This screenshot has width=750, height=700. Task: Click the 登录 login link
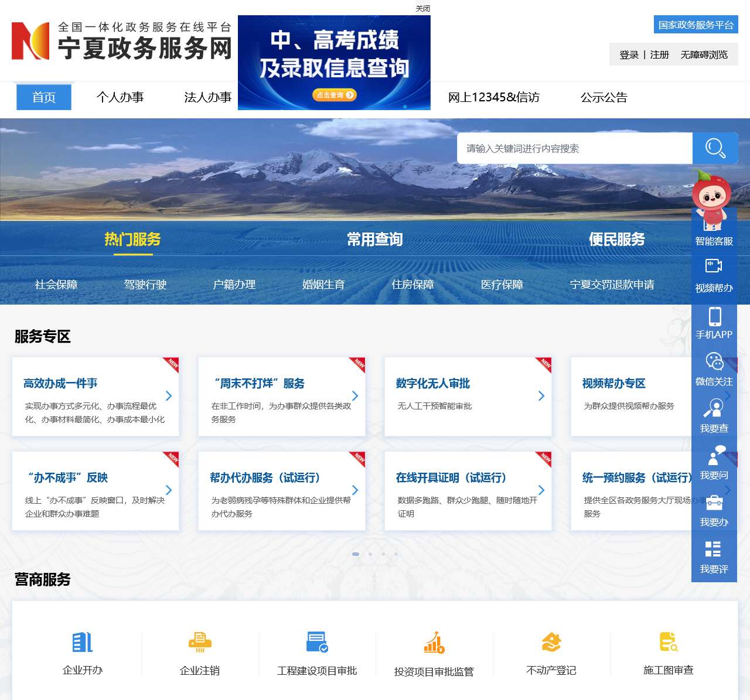(627, 54)
